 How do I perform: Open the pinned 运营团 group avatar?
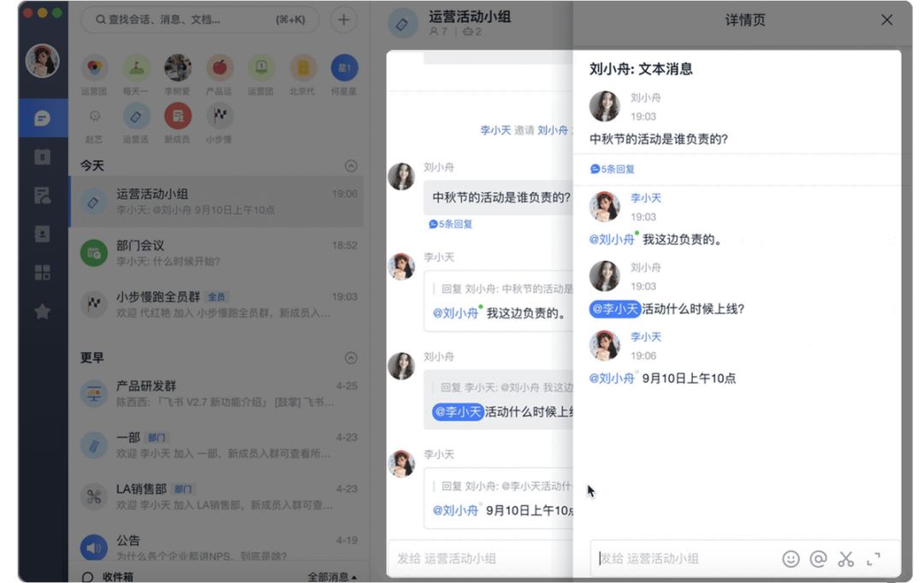point(94,68)
